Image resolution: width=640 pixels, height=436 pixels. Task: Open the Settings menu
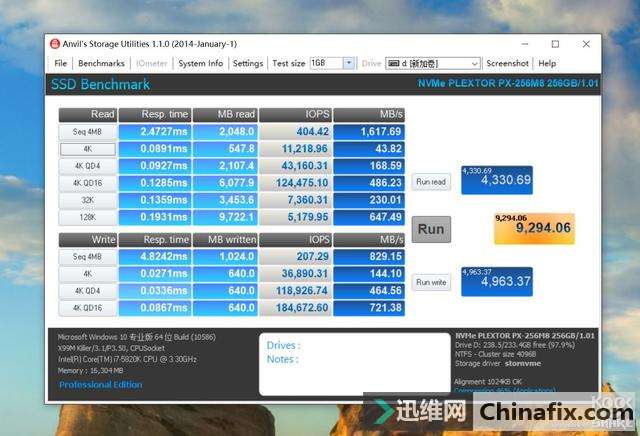coord(247,63)
